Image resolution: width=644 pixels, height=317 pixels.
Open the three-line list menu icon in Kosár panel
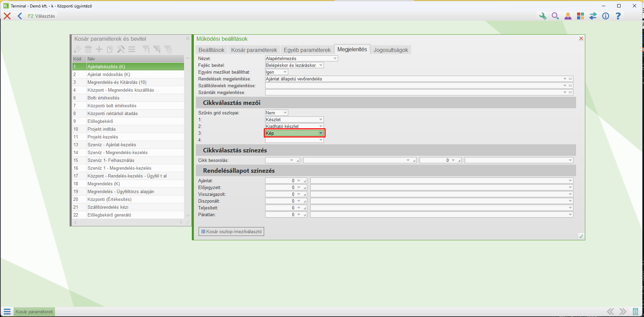click(x=132, y=49)
